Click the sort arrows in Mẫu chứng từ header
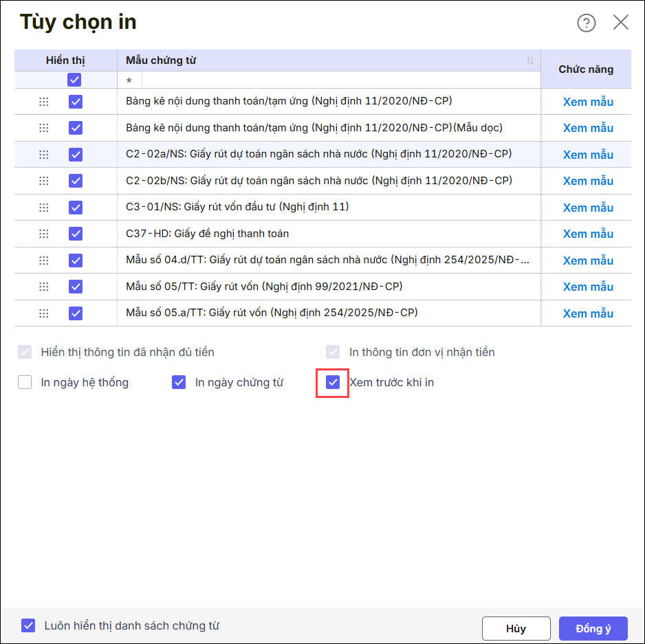This screenshot has height=644, width=645. (530, 60)
